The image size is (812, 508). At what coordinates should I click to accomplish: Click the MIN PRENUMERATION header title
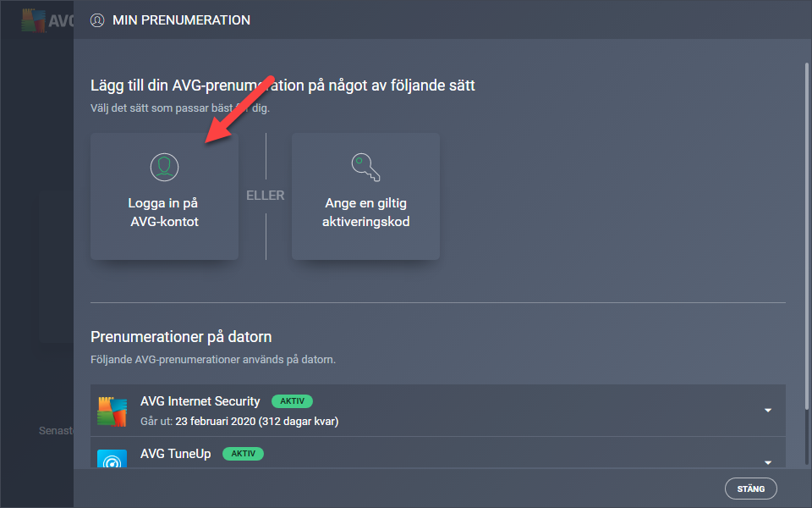pyautogui.click(x=181, y=20)
